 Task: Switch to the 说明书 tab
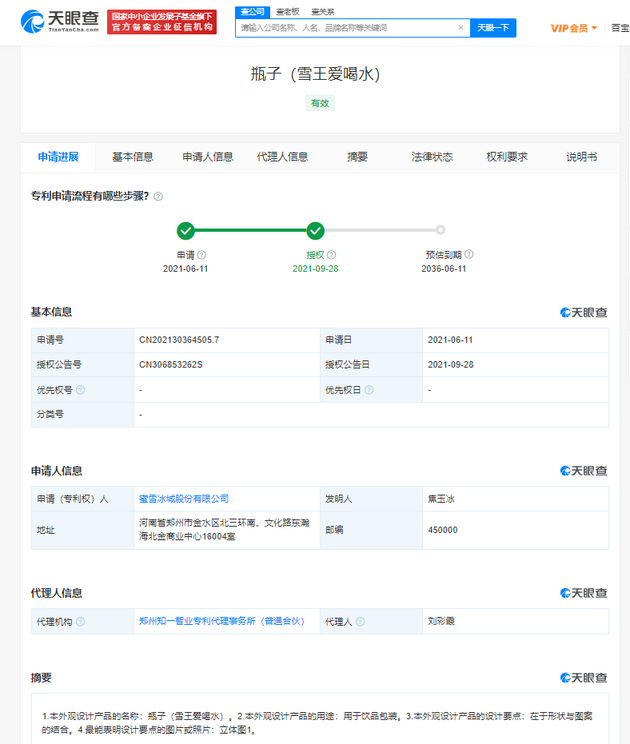[582, 157]
